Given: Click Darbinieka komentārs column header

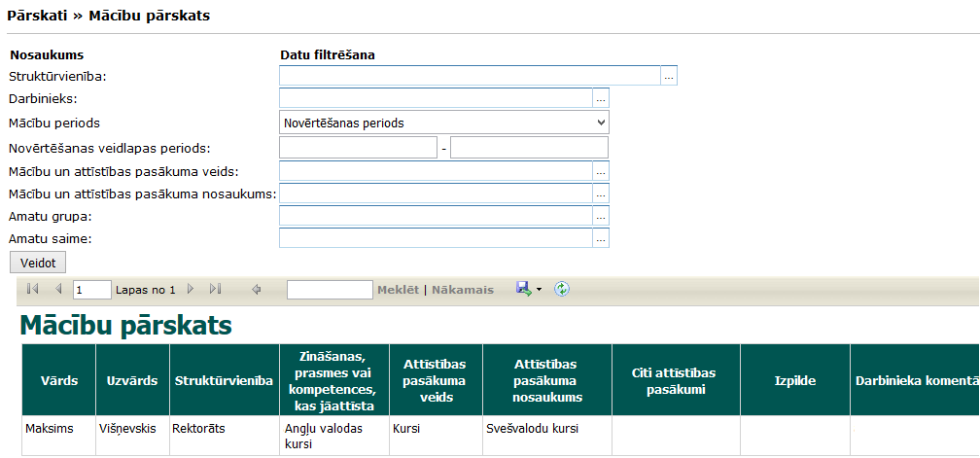Looking at the screenshot, I should coord(916,380).
